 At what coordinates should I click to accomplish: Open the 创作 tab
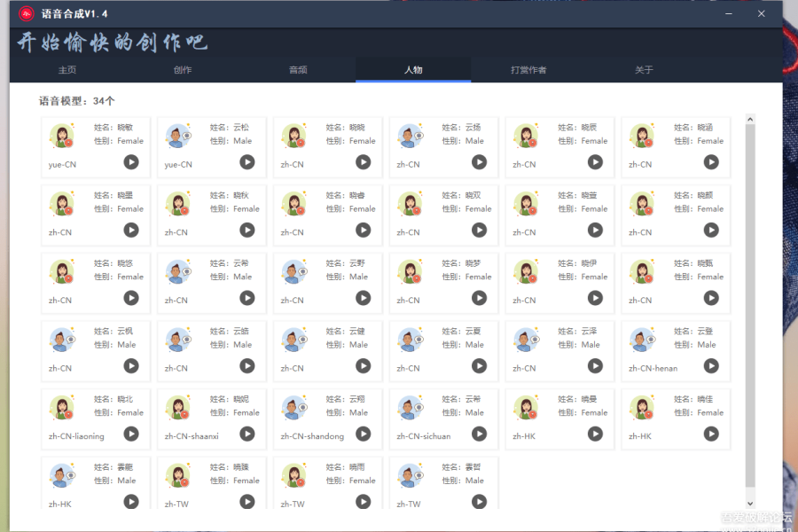pos(182,69)
